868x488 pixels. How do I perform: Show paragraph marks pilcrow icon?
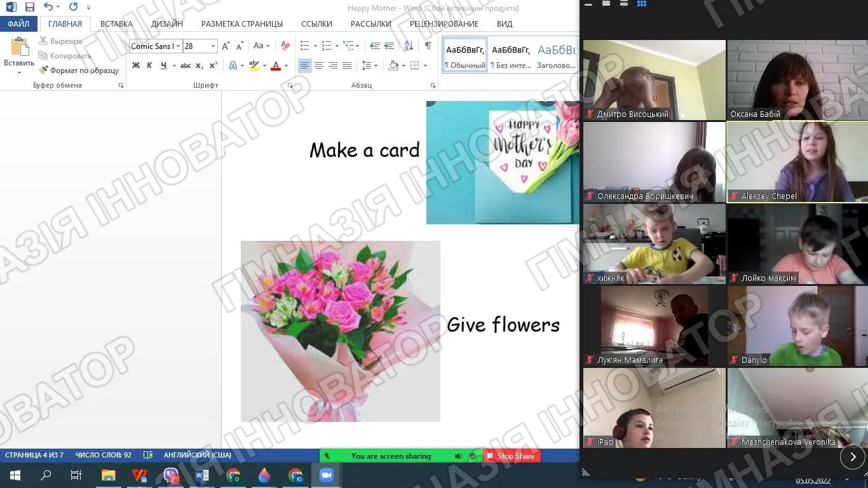(428, 46)
